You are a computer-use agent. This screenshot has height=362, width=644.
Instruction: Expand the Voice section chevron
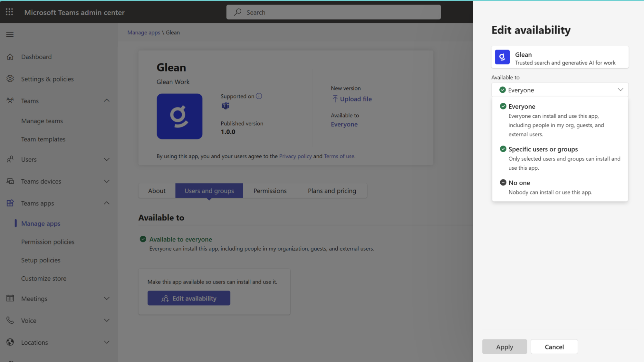(x=107, y=320)
